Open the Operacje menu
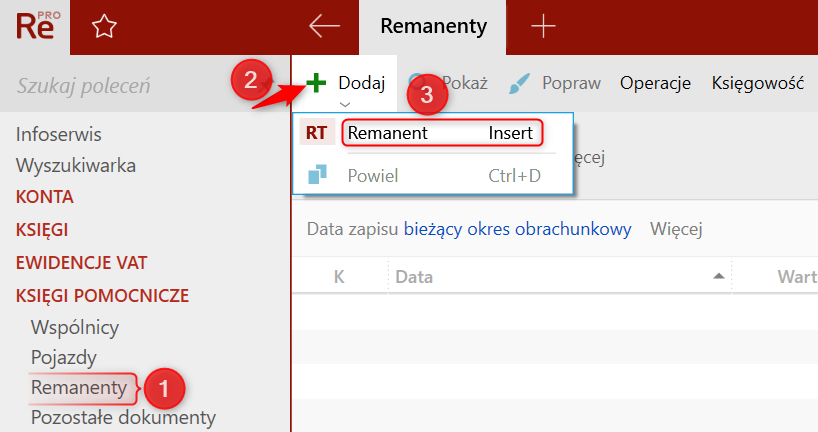The width and height of the screenshot is (818, 432). point(655,84)
